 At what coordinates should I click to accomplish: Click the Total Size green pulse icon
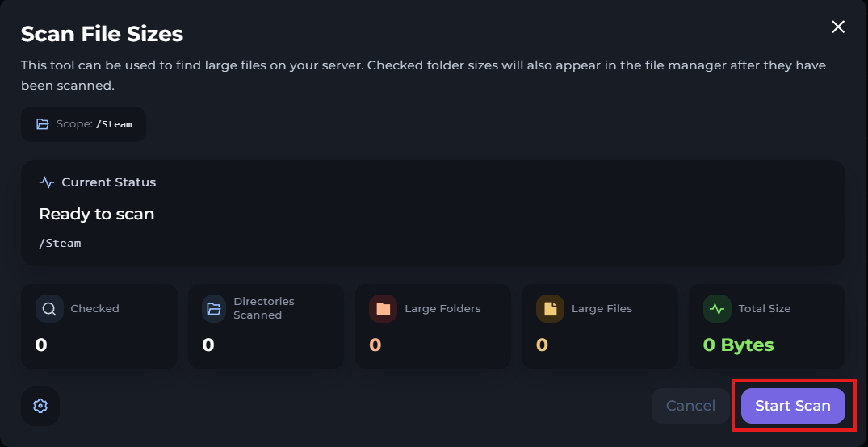click(x=717, y=308)
